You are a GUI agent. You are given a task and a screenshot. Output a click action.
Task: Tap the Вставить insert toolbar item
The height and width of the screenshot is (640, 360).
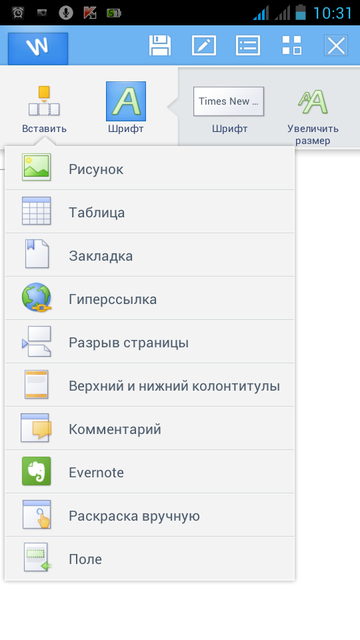point(44,109)
